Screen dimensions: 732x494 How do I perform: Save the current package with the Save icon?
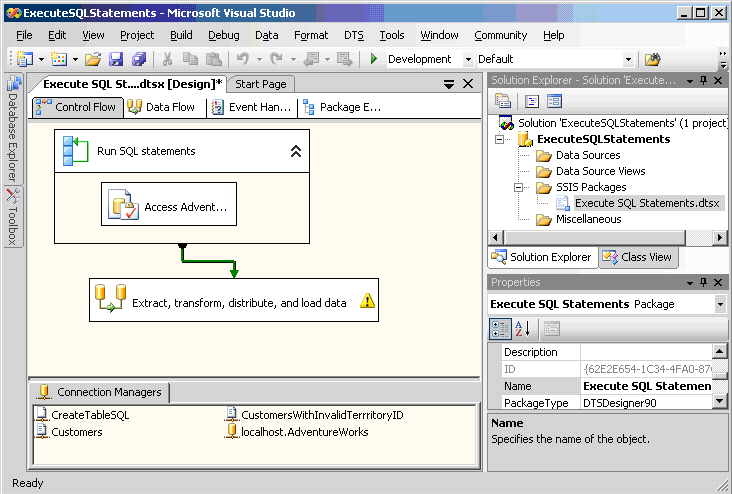(116, 59)
